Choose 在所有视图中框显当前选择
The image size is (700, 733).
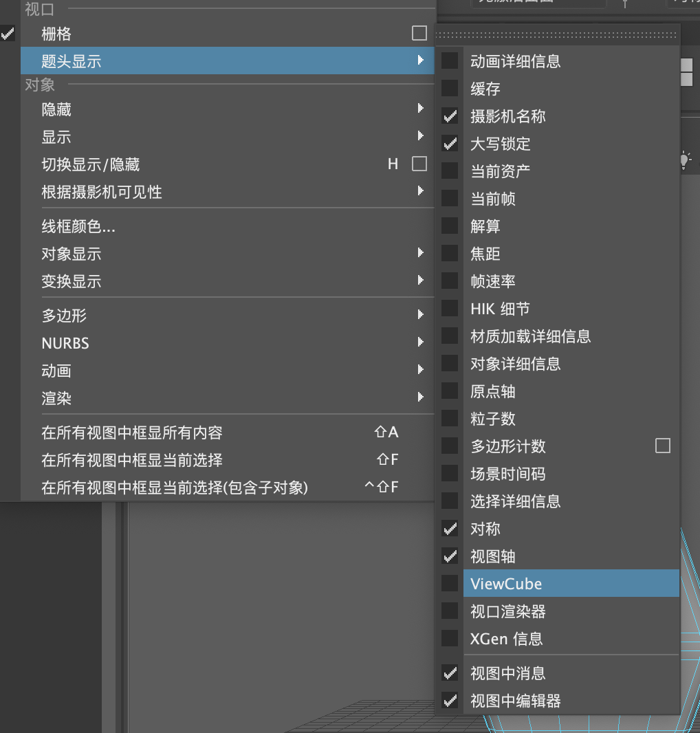[228, 460]
